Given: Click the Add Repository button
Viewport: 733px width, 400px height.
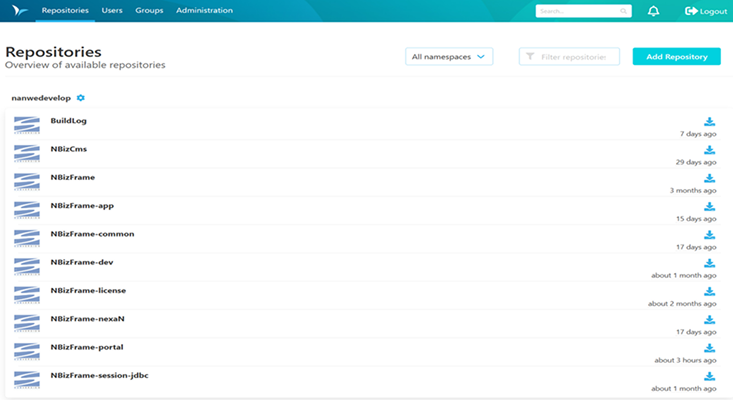Looking at the screenshot, I should coord(676,57).
